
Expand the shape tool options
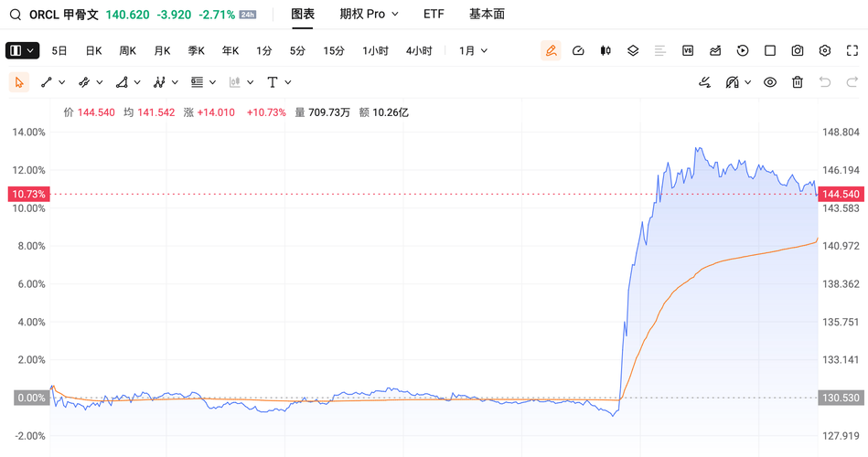point(137,82)
